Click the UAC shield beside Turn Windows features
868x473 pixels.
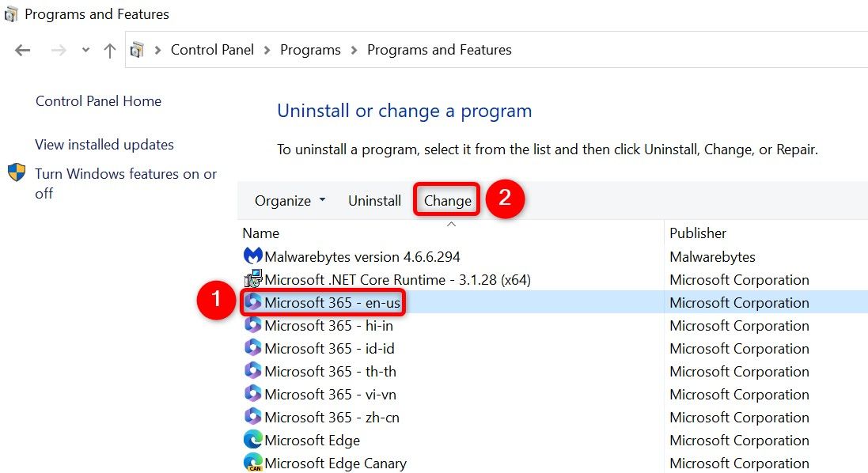pos(17,174)
